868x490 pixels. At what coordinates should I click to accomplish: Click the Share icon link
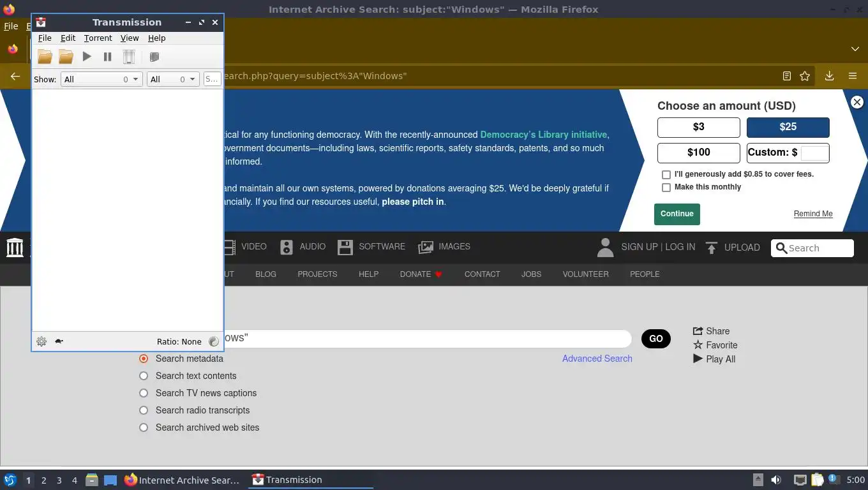[x=698, y=331]
